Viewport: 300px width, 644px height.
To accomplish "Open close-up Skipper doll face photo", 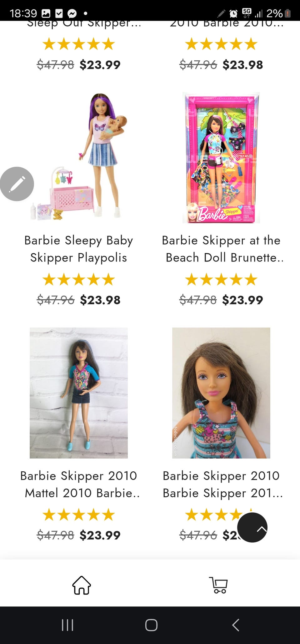I will 221,393.
